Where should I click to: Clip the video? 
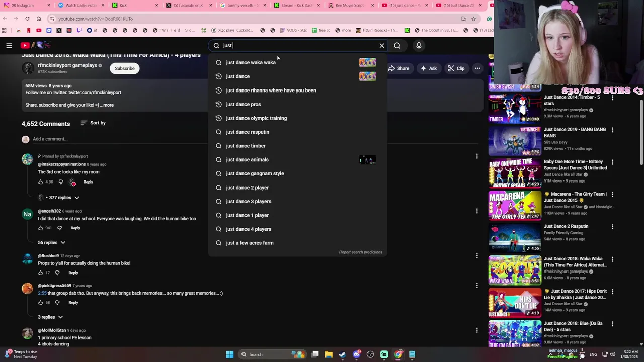[x=456, y=68]
